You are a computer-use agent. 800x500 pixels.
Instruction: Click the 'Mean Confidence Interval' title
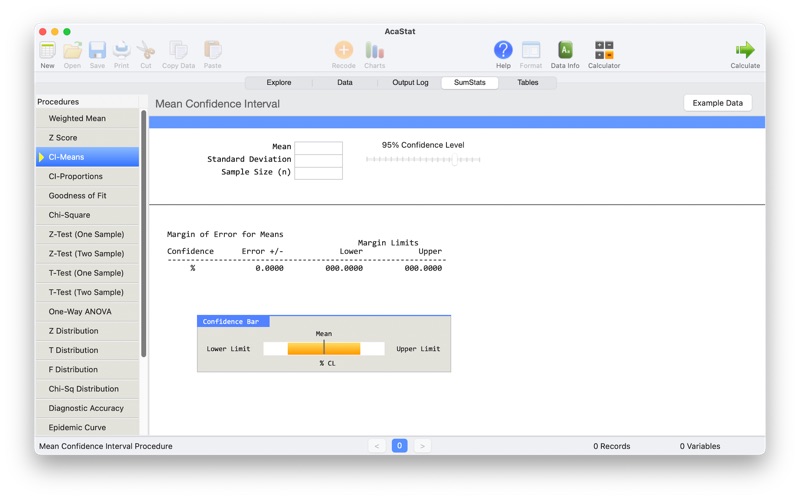[x=217, y=104]
